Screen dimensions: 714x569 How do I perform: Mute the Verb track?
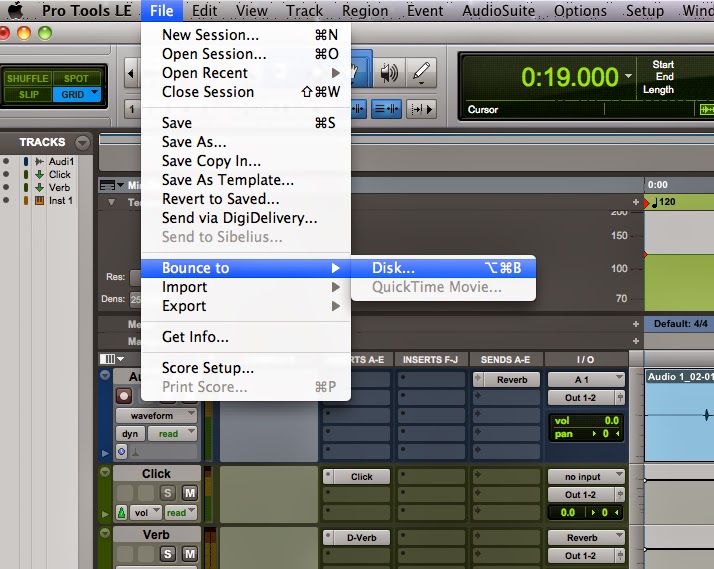pyautogui.click(x=190, y=554)
